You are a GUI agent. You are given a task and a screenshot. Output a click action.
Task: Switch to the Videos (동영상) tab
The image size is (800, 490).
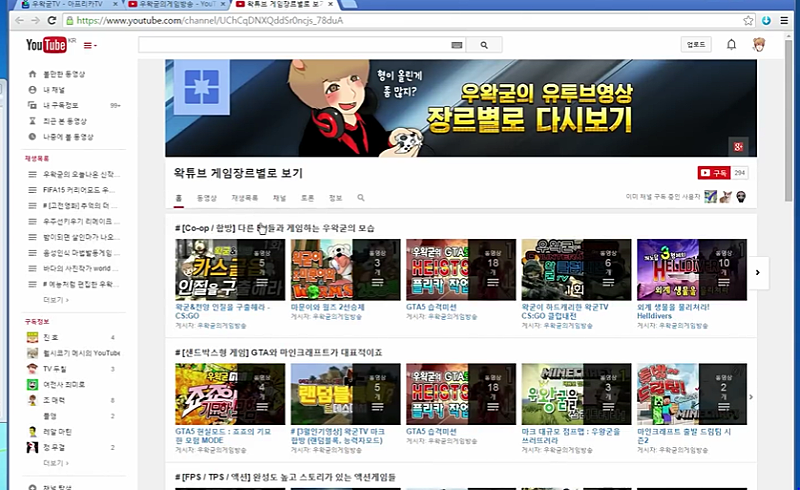click(x=207, y=198)
